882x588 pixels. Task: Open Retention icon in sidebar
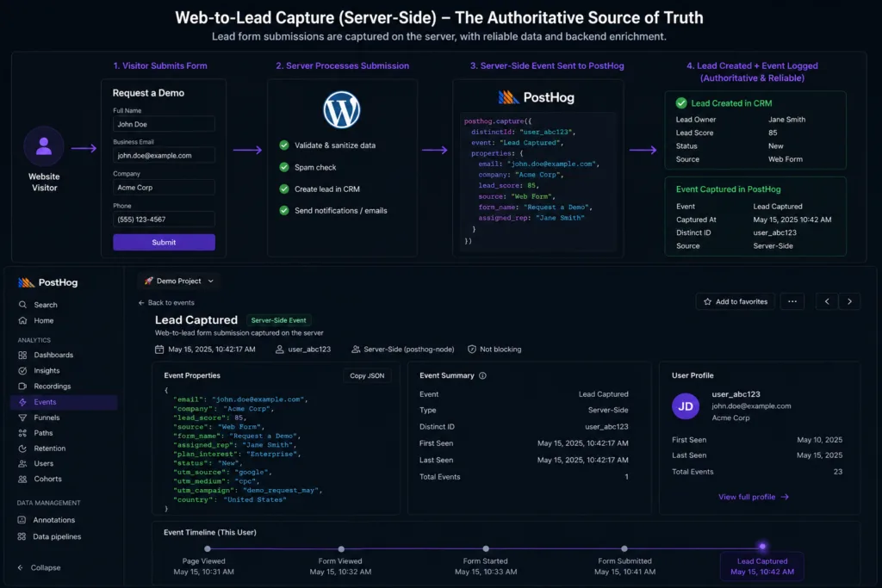point(22,449)
